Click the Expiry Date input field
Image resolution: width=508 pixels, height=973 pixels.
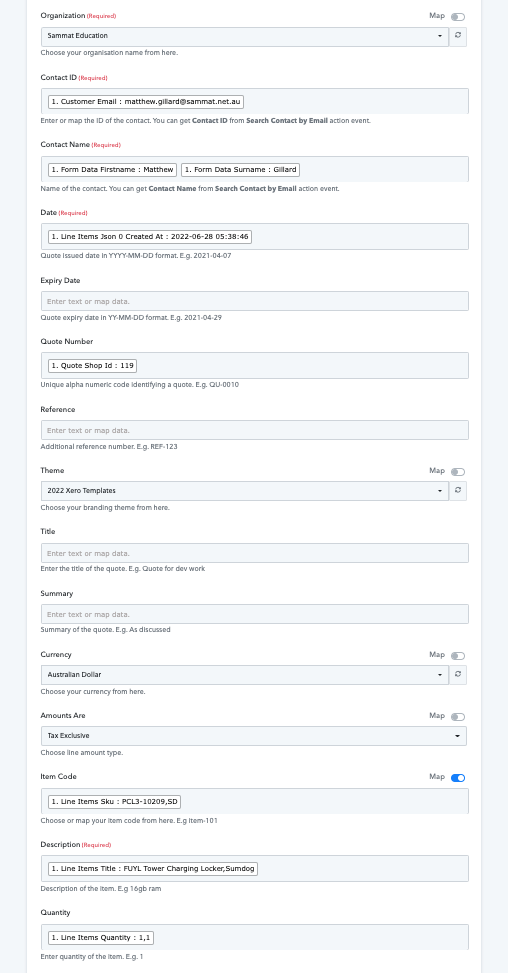click(255, 301)
